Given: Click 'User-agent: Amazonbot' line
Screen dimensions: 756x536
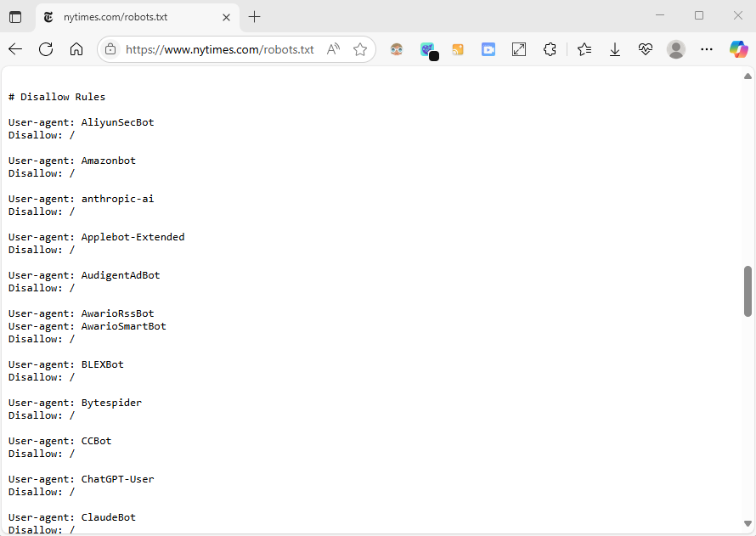Looking at the screenshot, I should click(72, 161).
